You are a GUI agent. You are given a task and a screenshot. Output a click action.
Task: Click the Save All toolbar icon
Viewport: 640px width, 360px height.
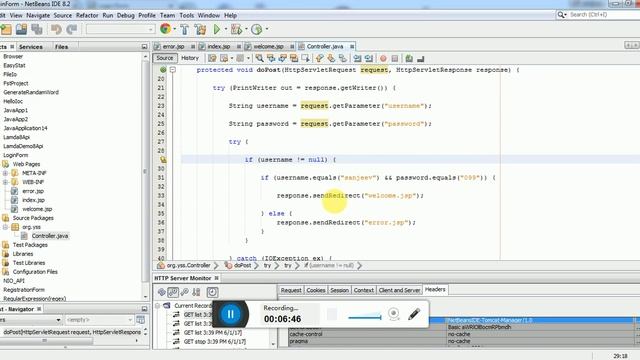[x=37, y=29]
